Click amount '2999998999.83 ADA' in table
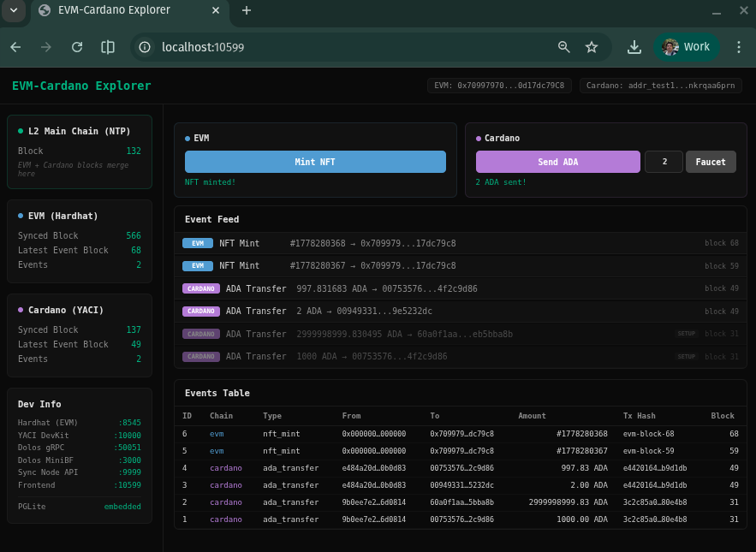The width and height of the screenshot is (756, 552). [568, 502]
